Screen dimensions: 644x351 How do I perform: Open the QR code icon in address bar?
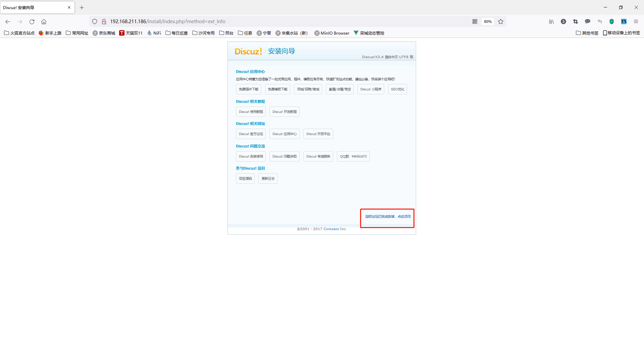(x=475, y=21)
